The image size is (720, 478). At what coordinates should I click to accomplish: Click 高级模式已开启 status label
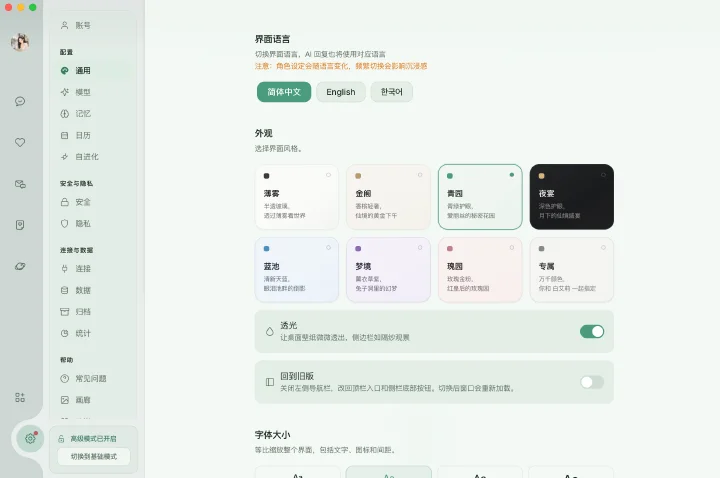93,439
